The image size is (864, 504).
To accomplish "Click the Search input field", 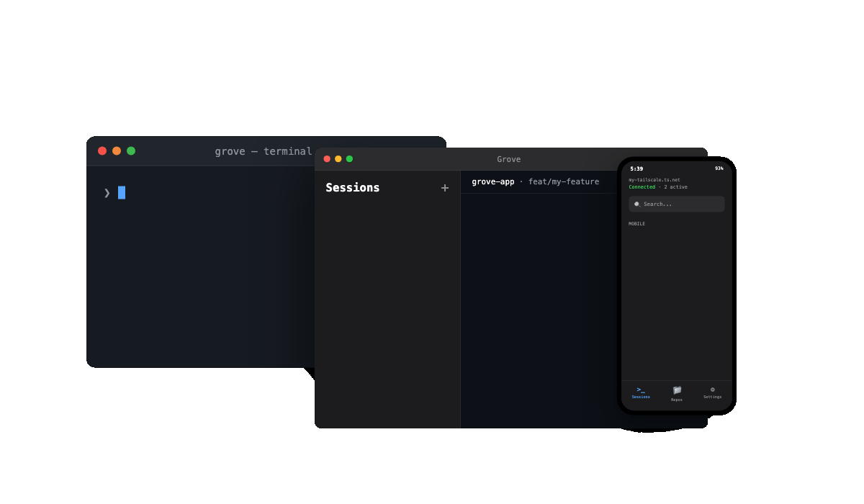I will click(676, 204).
